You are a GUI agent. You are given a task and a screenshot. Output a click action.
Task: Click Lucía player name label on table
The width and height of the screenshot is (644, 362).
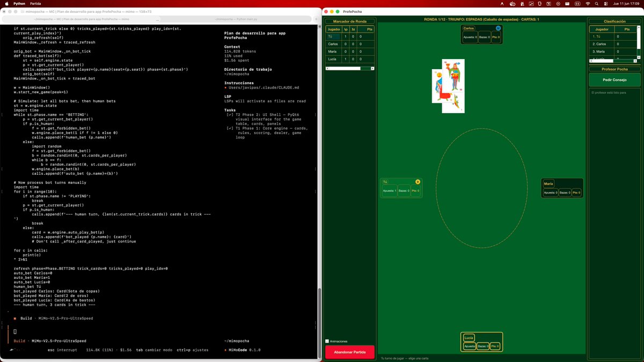[x=469, y=338]
